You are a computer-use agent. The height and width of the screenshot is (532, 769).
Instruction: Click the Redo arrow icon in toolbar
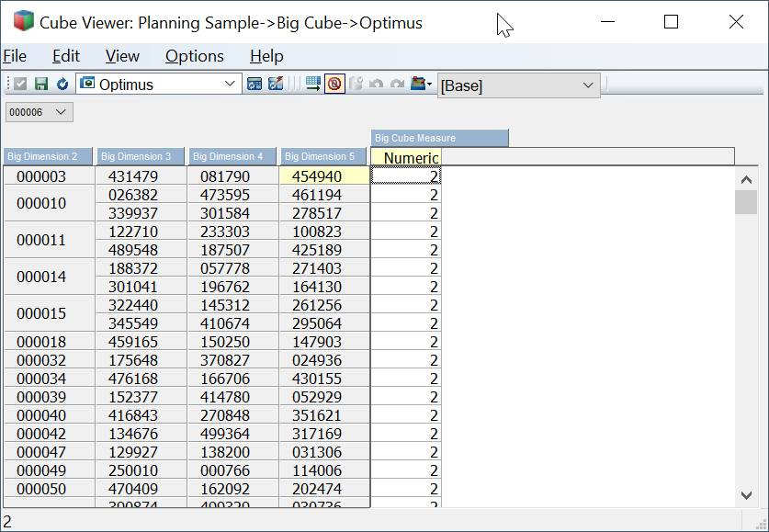click(397, 85)
